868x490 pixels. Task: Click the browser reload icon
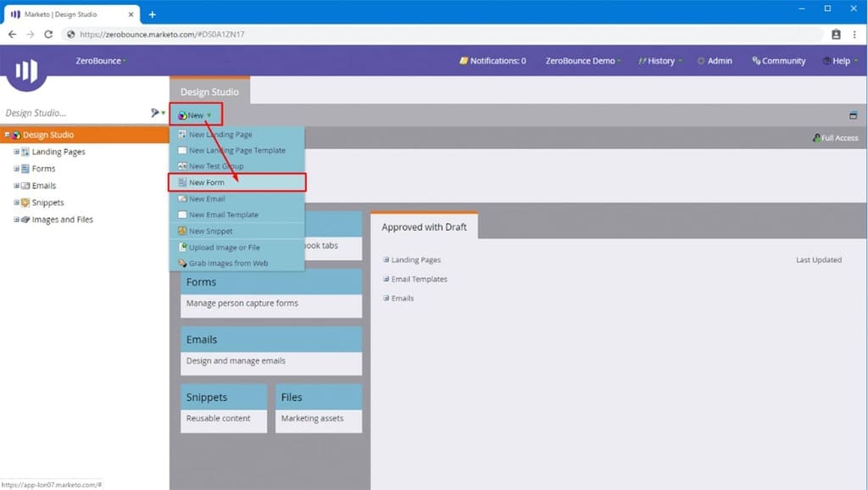[48, 34]
